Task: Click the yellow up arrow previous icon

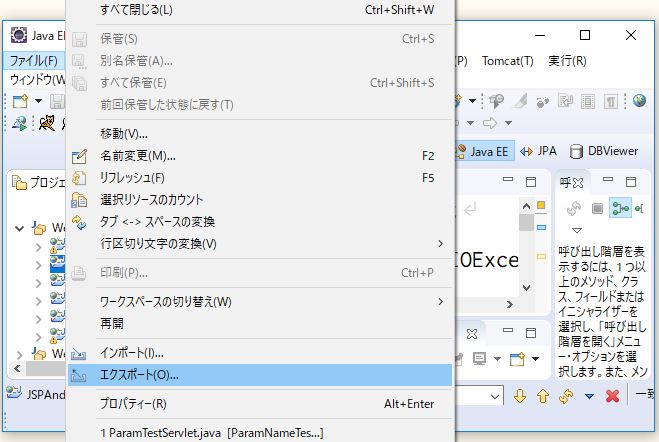Action: (543, 396)
